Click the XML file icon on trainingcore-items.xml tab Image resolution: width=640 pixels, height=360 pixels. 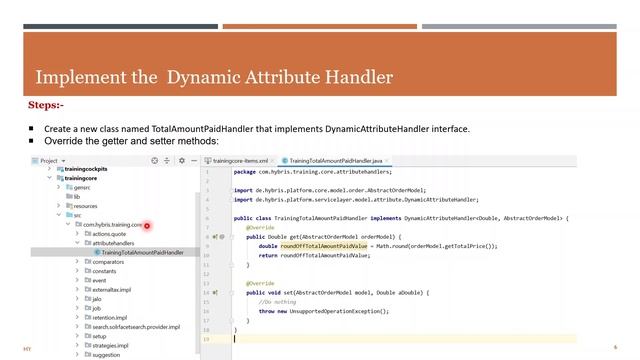click(x=208, y=161)
